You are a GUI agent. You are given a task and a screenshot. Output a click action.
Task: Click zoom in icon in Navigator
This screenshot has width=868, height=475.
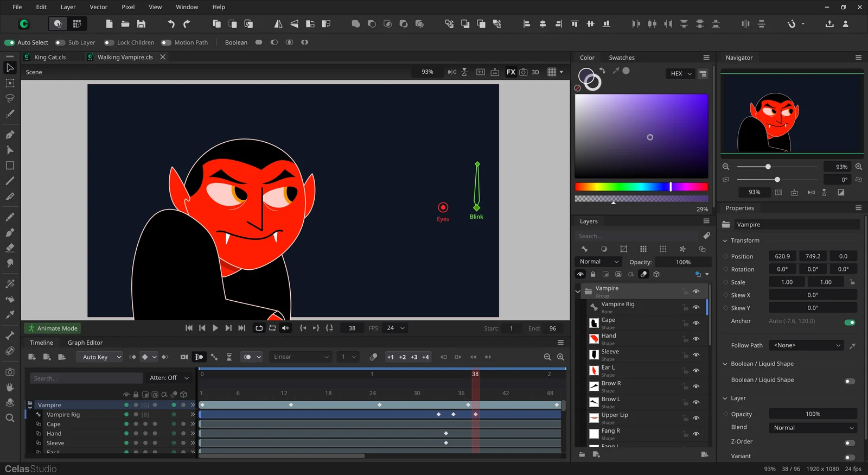pos(859,167)
